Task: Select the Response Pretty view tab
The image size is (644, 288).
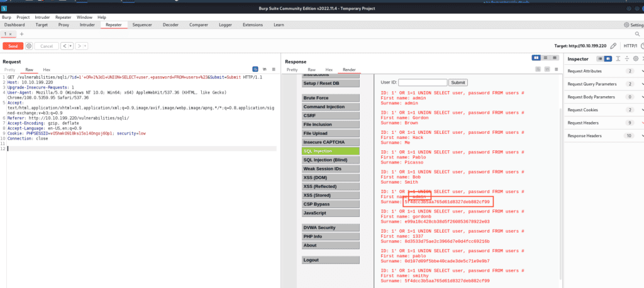Action: pyautogui.click(x=292, y=70)
